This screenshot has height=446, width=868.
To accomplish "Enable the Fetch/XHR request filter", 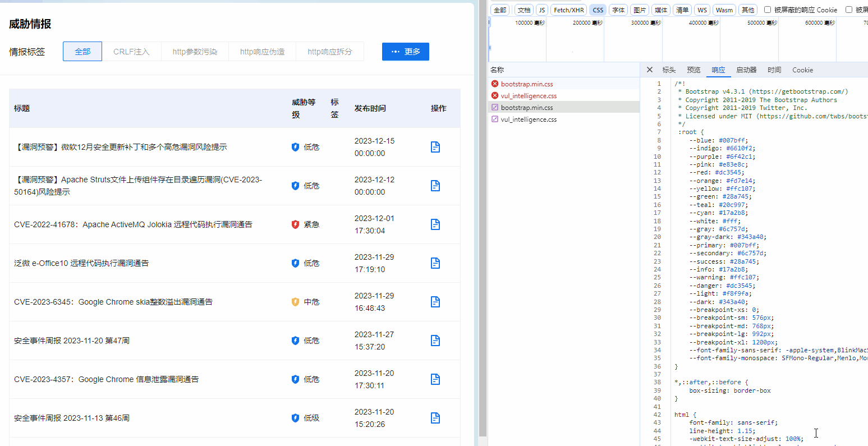I will [x=568, y=10].
